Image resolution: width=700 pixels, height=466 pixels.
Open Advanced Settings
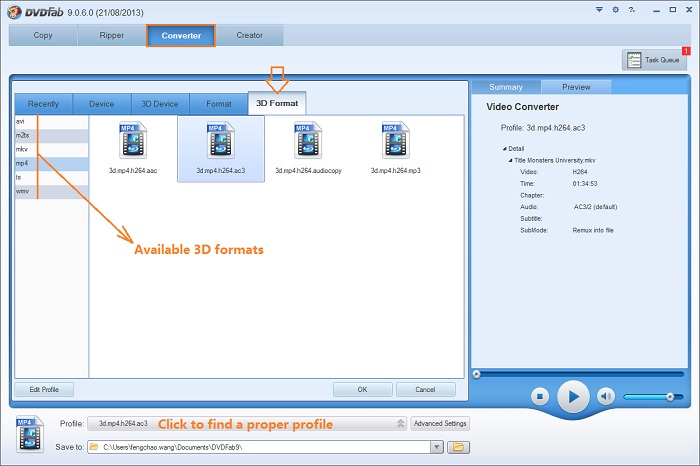click(440, 423)
